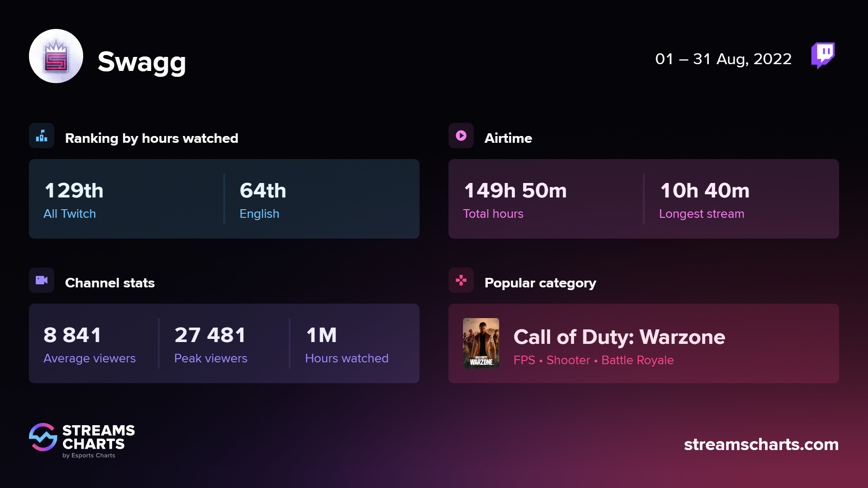Click the Airtime heading
868x488 pixels.
pos(508,138)
